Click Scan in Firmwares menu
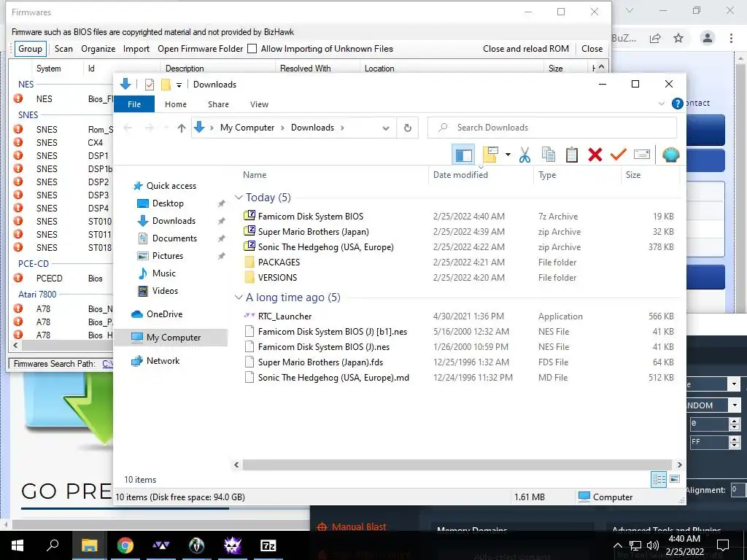Screen dimensions: 747x560 pos(64,49)
